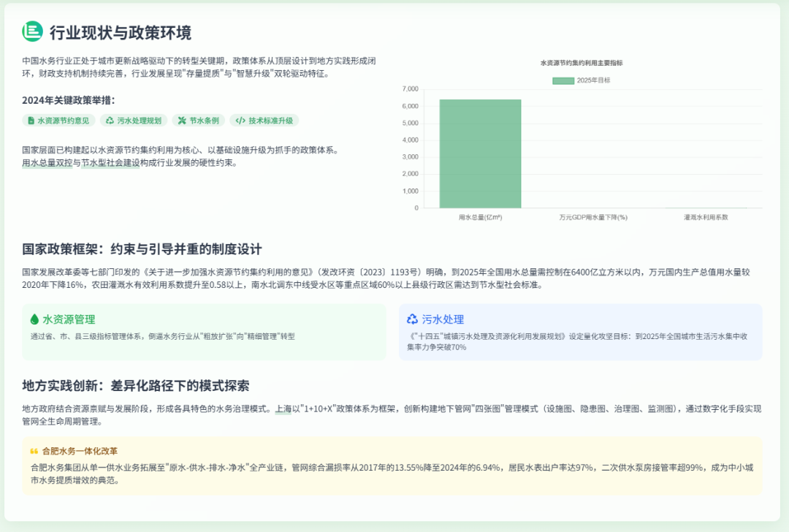Click the 用水总量 green bar in chart
Viewport: 789px width, 532px height.
(480, 153)
